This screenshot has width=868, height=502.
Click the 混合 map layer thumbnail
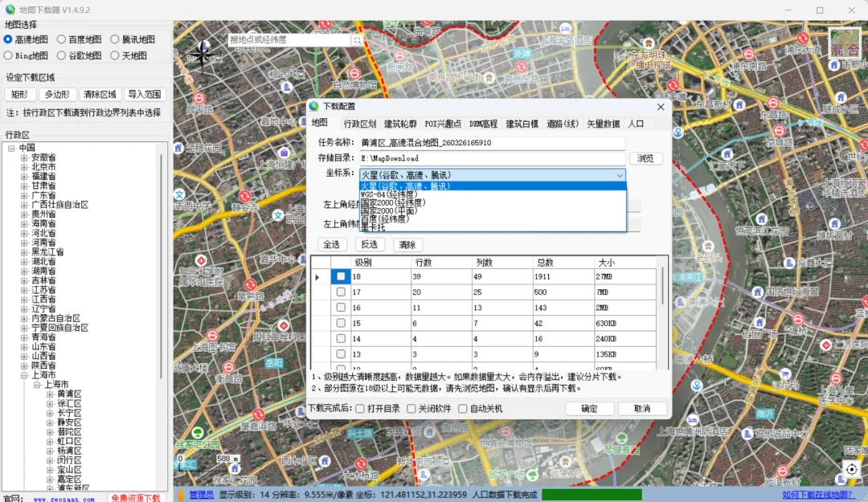click(x=845, y=43)
